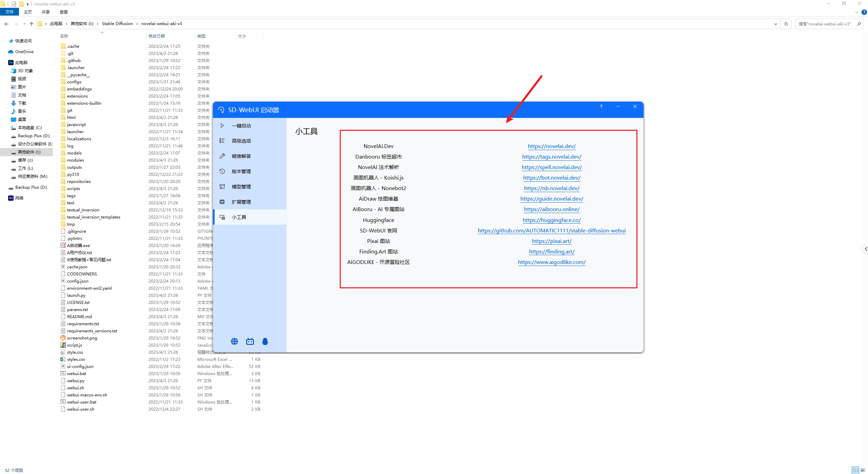Go up one folder level in Explorer
868x474 pixels.
(32, 24)
